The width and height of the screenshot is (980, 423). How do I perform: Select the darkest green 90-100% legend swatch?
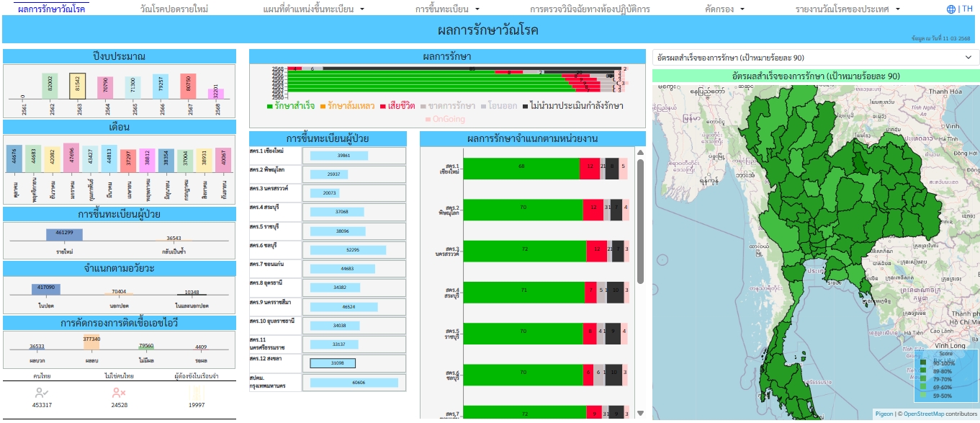(925, 362)
